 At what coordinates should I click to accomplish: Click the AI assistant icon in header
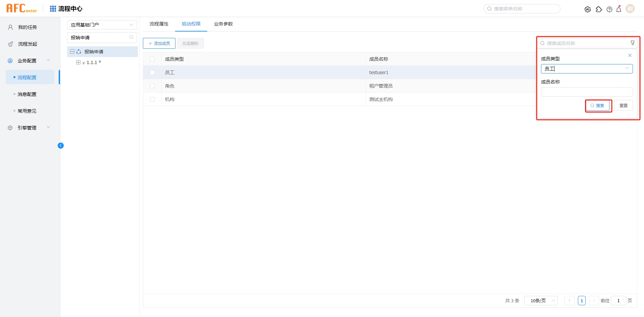coord(587,9)
